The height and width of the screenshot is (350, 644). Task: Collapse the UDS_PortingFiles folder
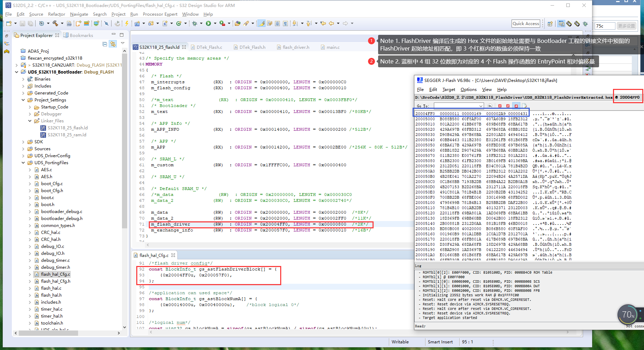point(23,163)
